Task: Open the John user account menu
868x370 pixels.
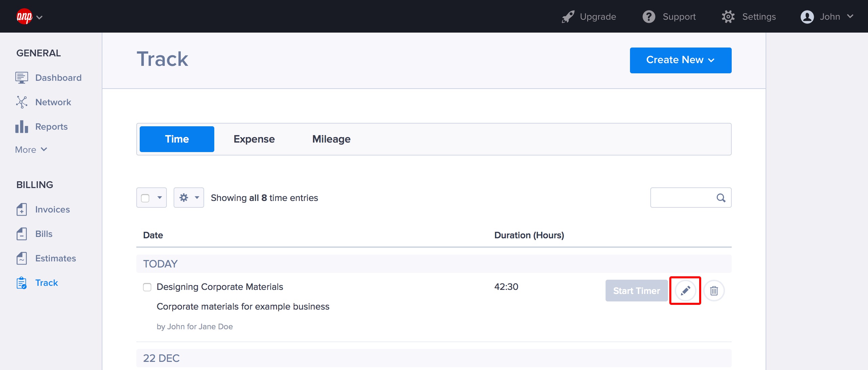Action: pos(827,17)
